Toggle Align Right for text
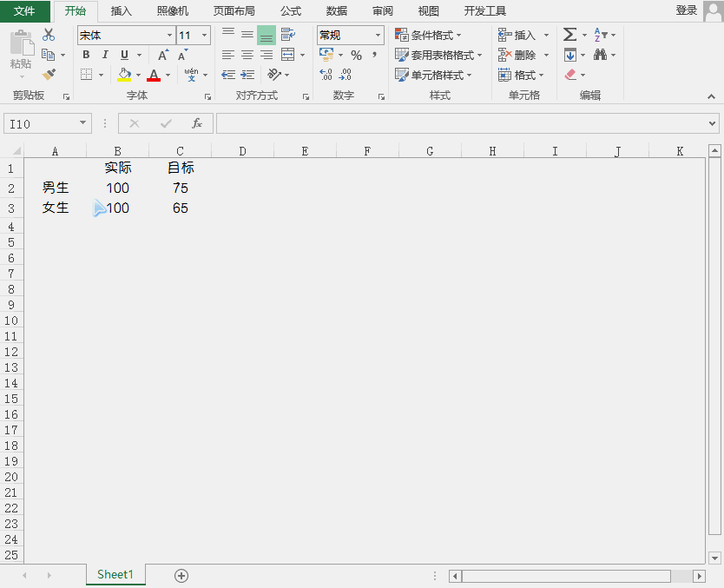Image resolution: width=724 pixels, height=588 pixels. pyautogui.click(x=267, y=55)
